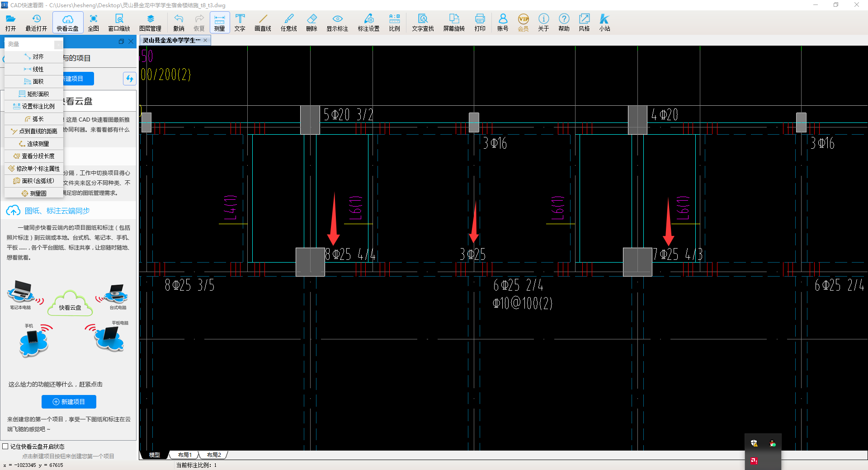Click the blue 新建项目 button near the bottom
The width and height of the screenshot is (868, 470).
(69, 402)
